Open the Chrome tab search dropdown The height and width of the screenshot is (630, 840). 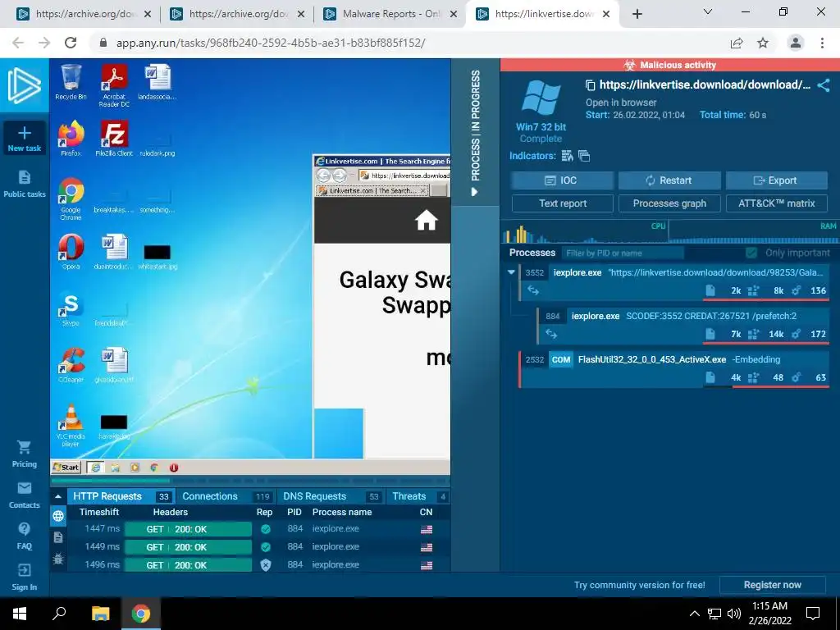coord(708,11)
